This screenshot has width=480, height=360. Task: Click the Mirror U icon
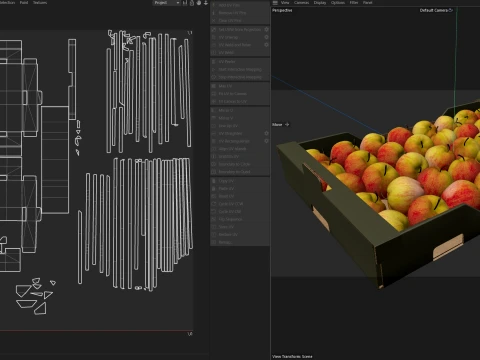point(214,110)
